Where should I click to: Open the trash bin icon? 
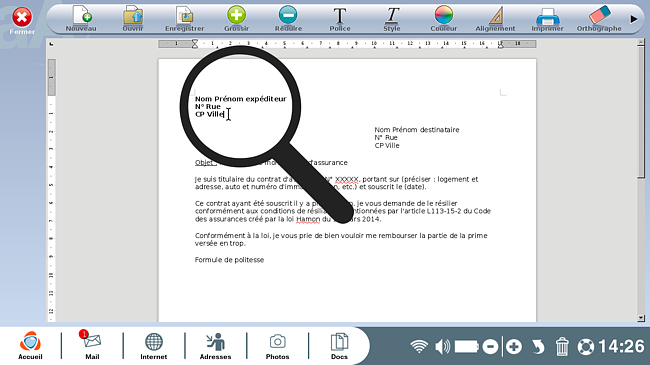tap(562, 346)
